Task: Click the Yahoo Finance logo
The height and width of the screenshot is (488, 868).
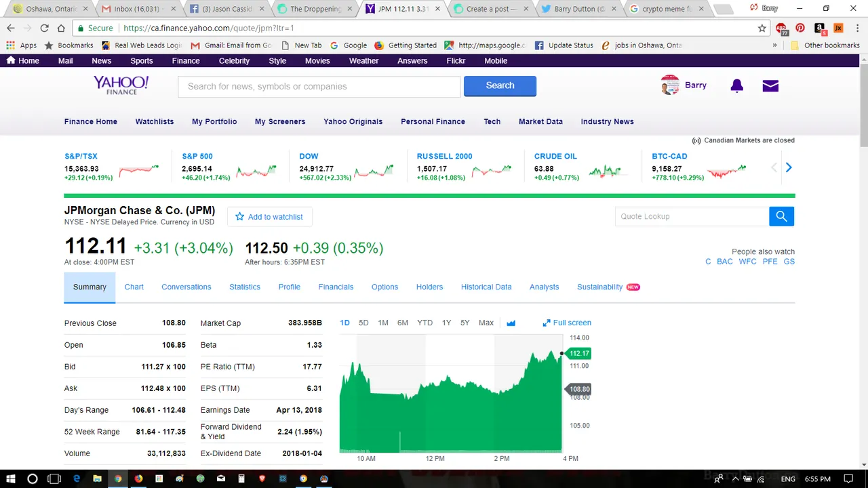Action: (x=121, y=85)
